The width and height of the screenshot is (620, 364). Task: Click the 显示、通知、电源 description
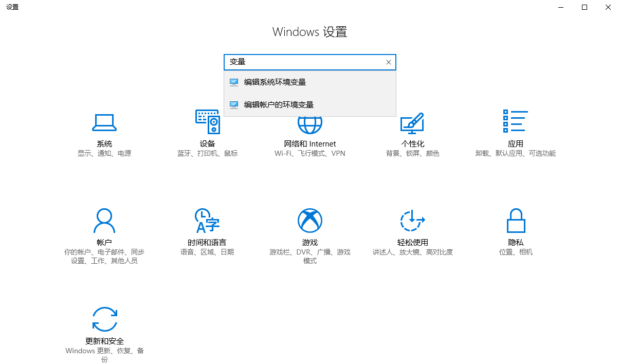pos(104,153)
